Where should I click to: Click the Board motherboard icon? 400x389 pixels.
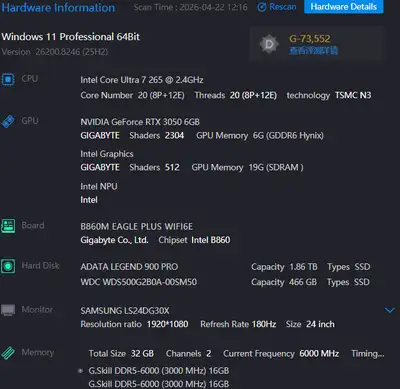coord(8,226)
